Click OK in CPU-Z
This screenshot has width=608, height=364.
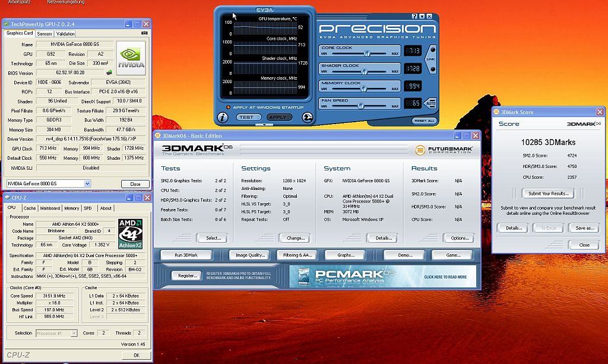coord(136,356)
